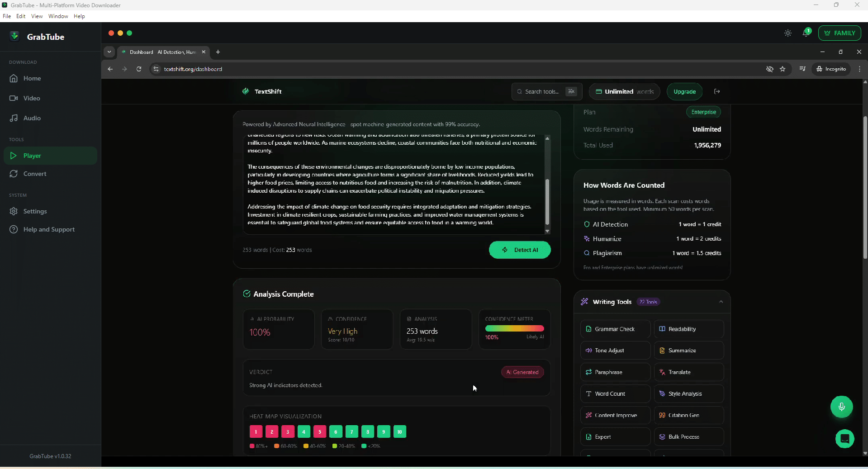Select heat map segment 5
This screenshot has width=868, height=469.
coord(319,431)
